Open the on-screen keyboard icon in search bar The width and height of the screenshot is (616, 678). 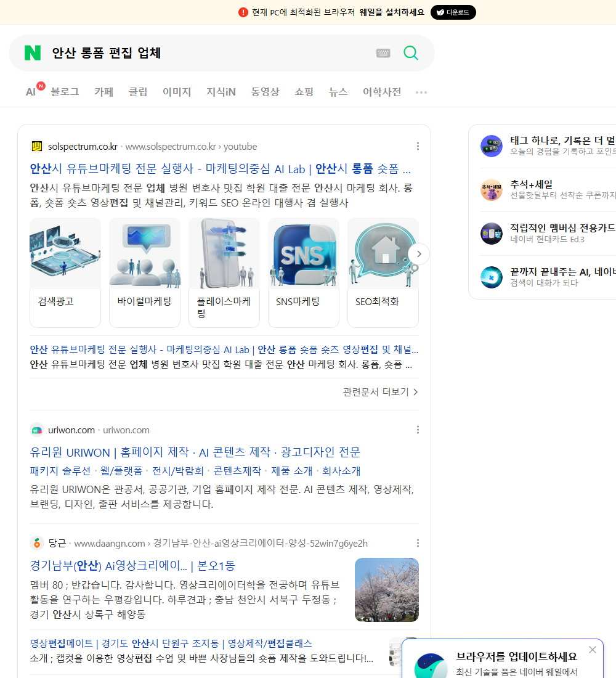(383, 53)
